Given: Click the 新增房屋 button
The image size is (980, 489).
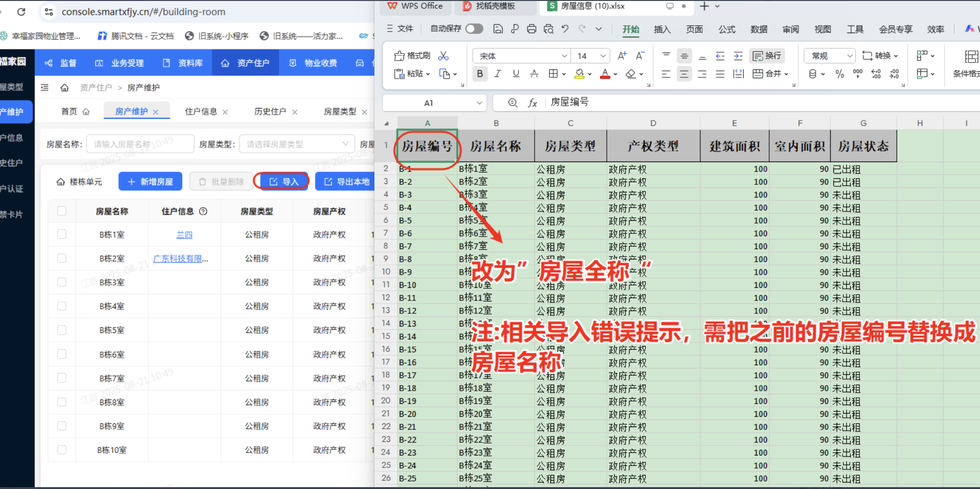Looking at the screenshot, I should click(150, 181).
